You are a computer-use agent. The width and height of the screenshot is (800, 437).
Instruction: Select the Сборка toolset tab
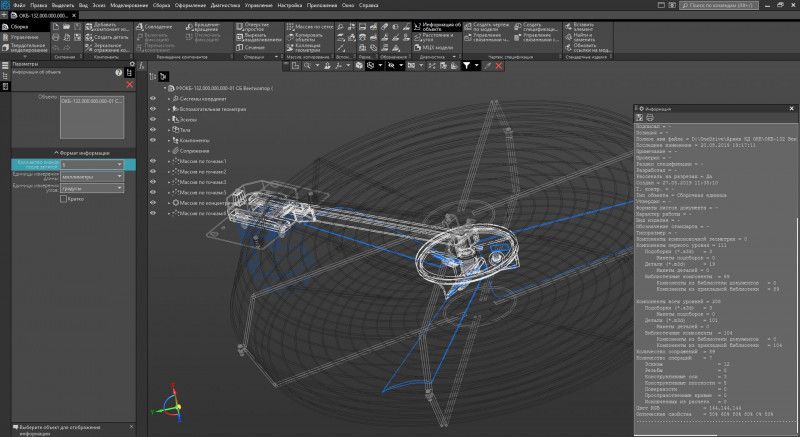click(x=24, y=27)
